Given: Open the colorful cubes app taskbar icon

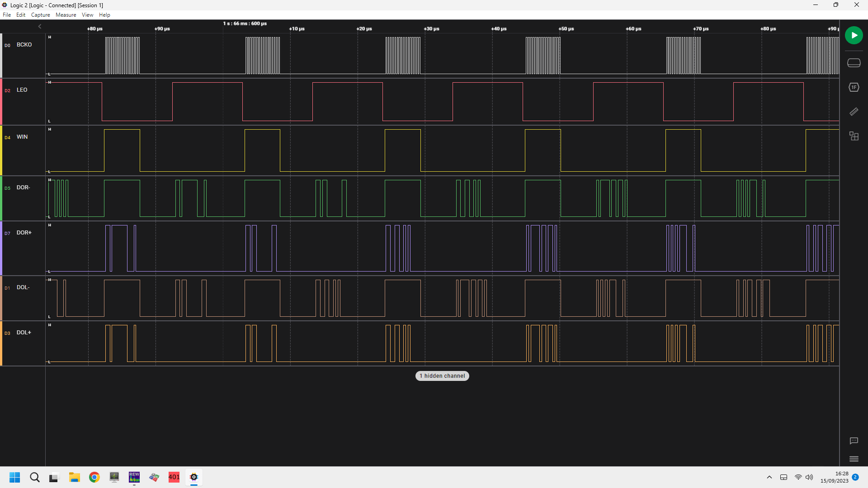Looking at the screenshot, I should 154,477.
